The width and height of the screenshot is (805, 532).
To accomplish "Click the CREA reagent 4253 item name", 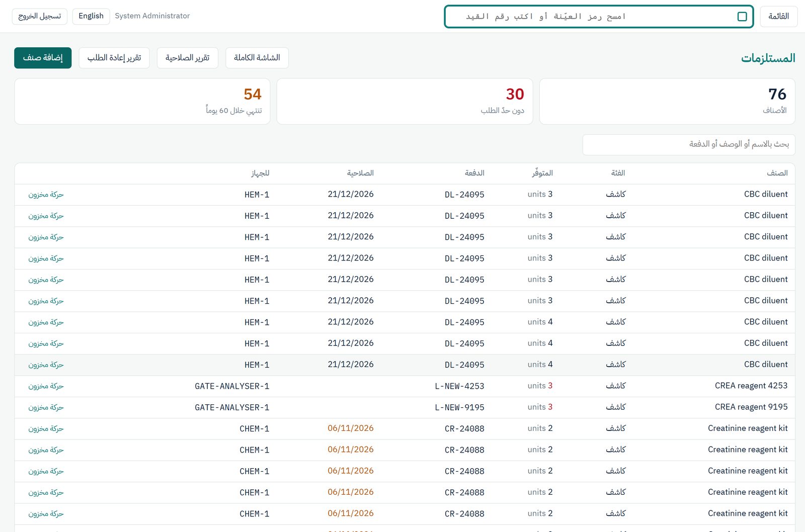I will (x=751, y=386).
